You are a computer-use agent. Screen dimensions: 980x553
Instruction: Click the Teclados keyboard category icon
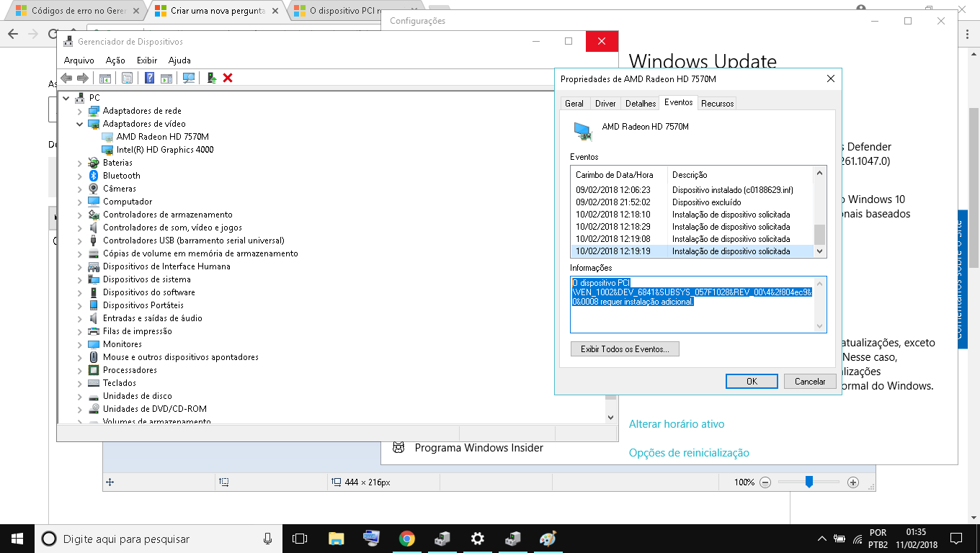(94, 383)
